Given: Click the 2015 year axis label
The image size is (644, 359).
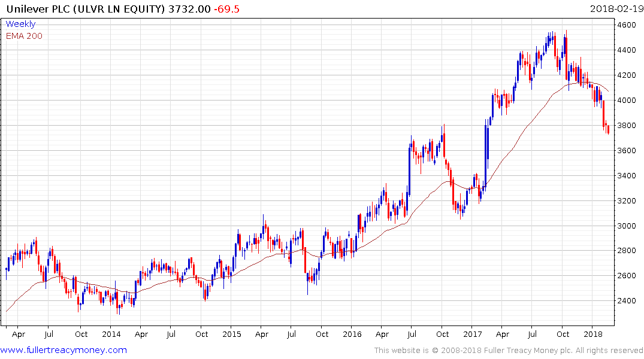Looking at the screenshot, I should click(x=232, y=334).
